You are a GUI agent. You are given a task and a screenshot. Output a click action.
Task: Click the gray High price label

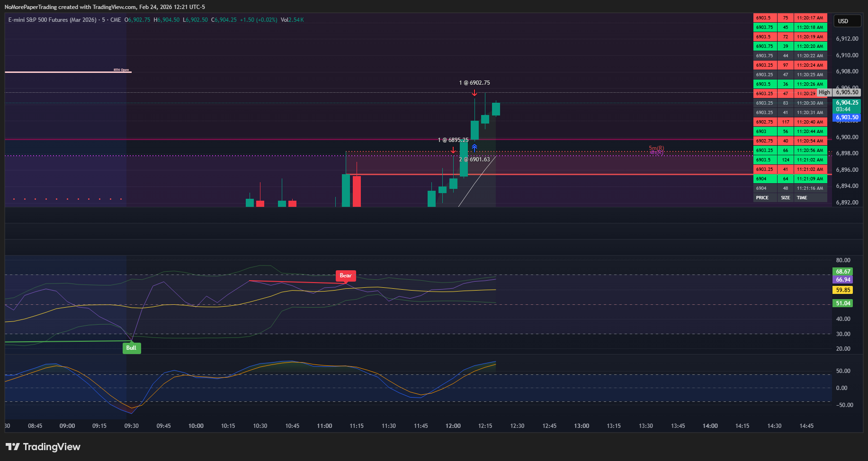[824, 92]
